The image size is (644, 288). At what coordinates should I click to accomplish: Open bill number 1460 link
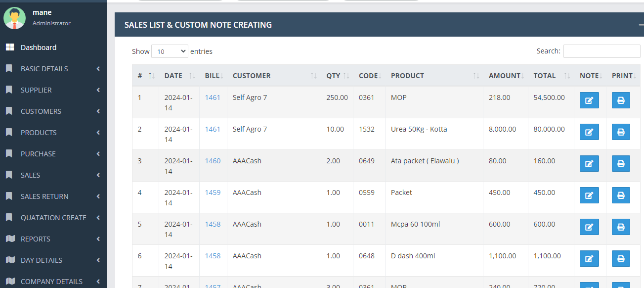tap(213, 161)
